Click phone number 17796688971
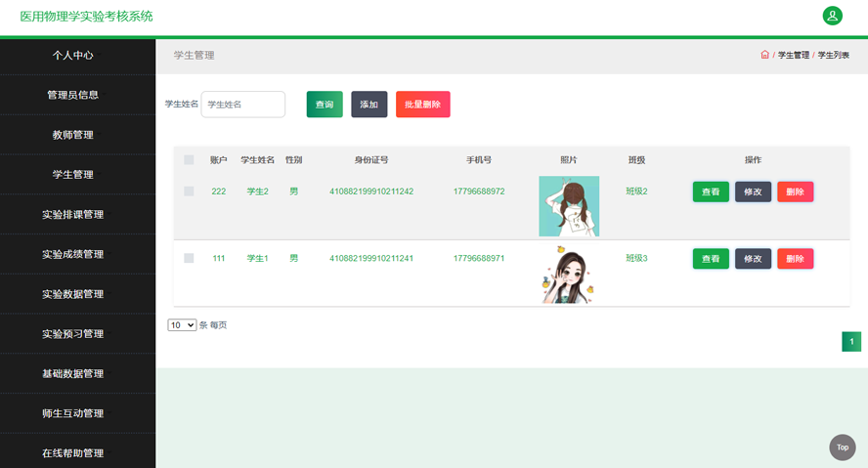The height and width of the screenshot is (468, 868). tap(479, 258)
